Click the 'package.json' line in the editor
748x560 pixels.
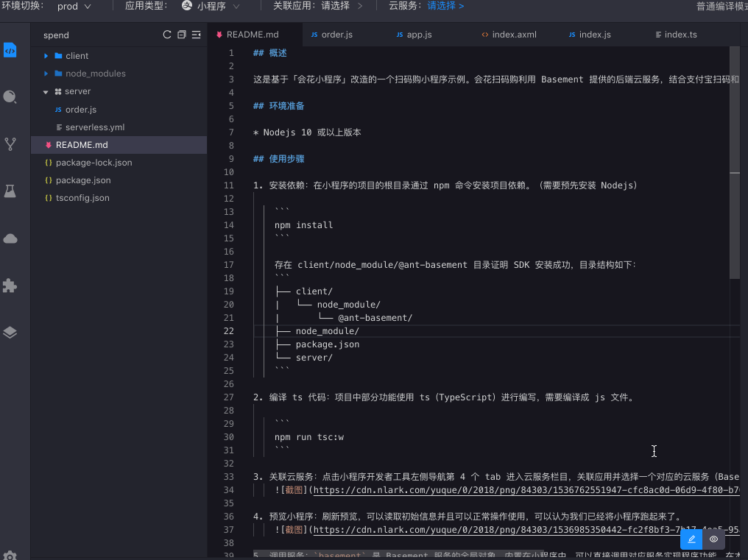pos(328,344)
